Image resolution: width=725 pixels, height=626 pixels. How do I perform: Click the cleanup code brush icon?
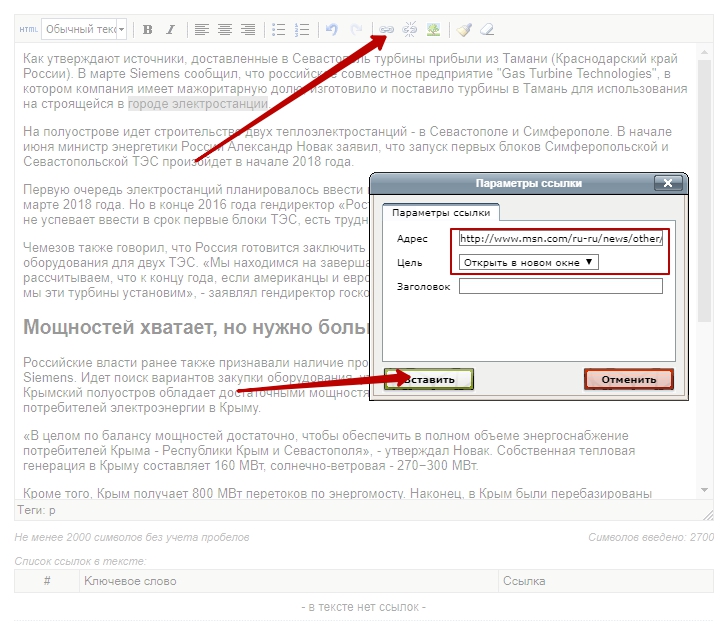464,30
